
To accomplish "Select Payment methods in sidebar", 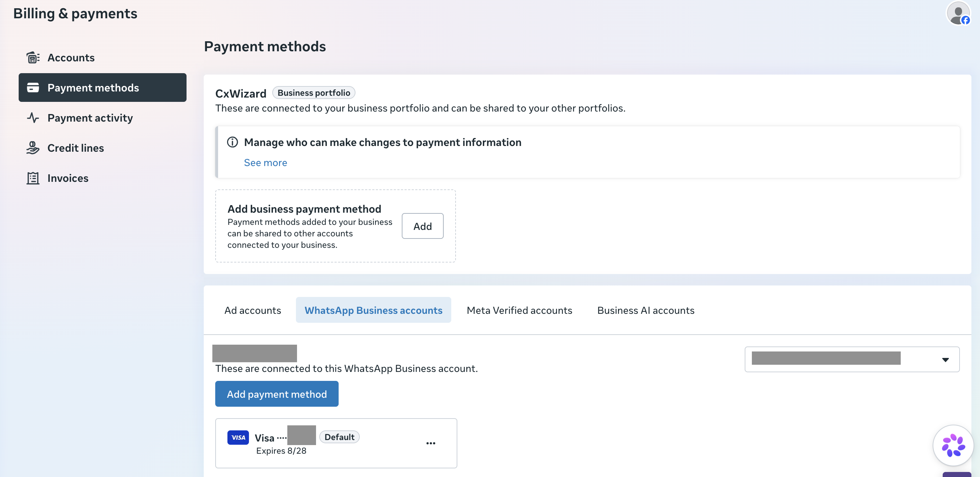I will pos(102,88).
